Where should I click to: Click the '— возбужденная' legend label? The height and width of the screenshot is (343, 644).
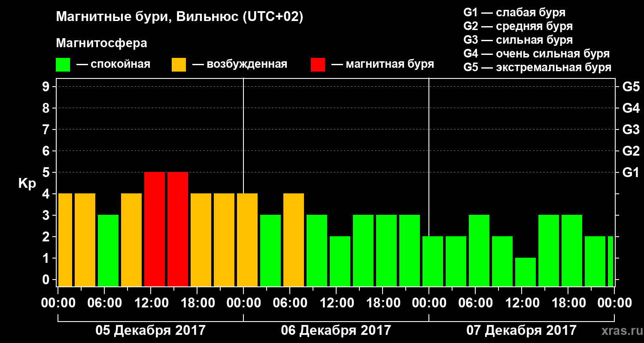click(240, 65)
